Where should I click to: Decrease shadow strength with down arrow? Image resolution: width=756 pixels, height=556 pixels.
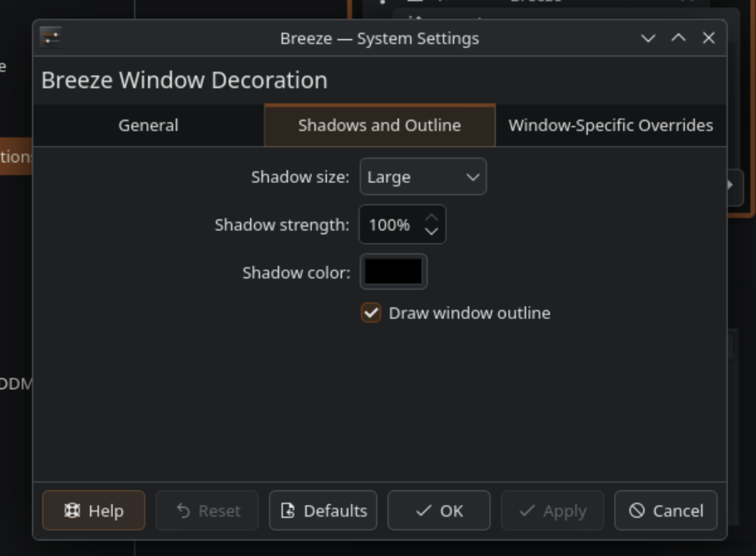tap(432, 231)
